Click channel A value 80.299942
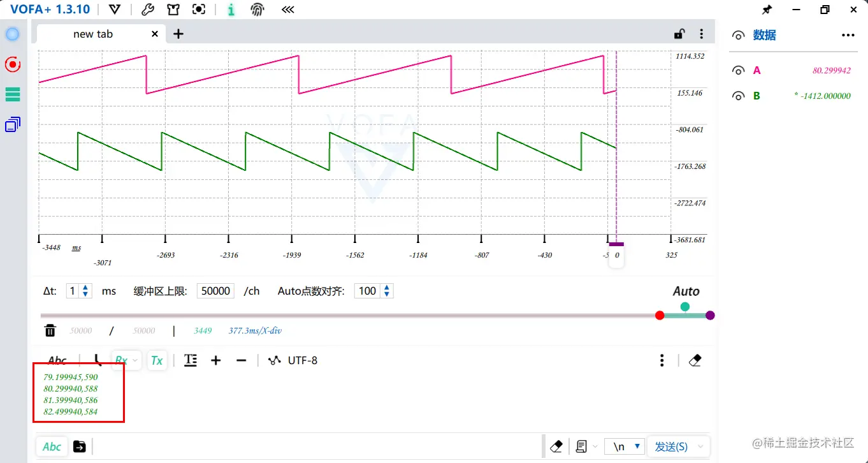The image size is (868, 463). (x=832, y=71)
